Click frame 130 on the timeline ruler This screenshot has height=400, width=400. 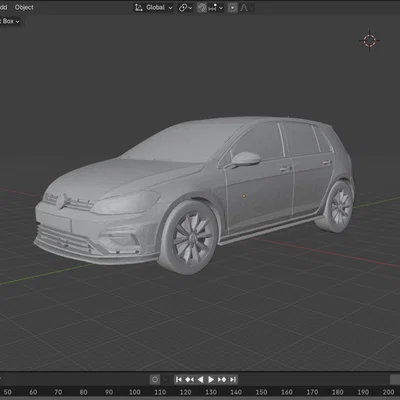(211, 392)
